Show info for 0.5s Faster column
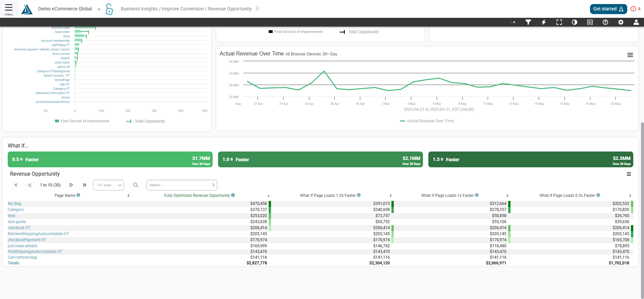The image size is (644, 299). click(x=598, y=195)
